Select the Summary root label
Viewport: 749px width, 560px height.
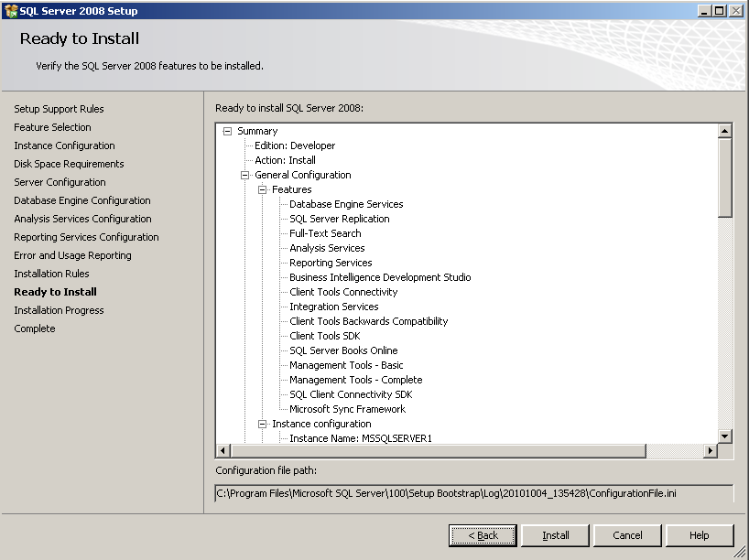pyautogui.click(x=257, y=131)
